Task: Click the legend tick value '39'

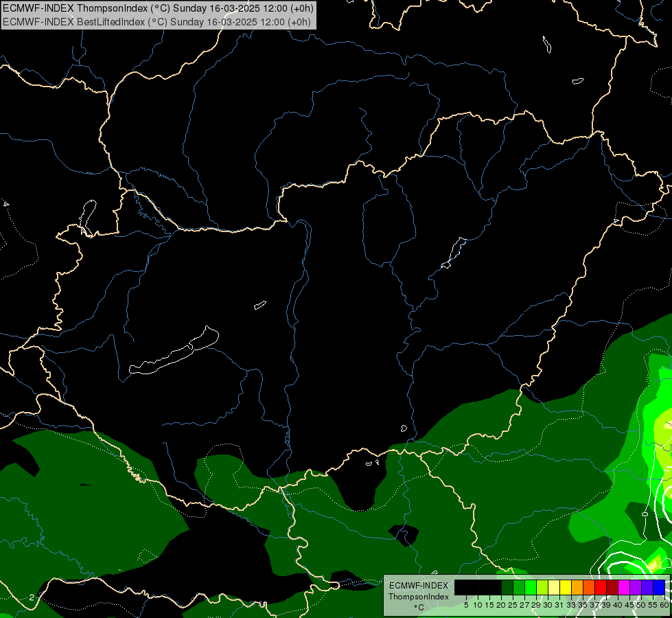Action: (x=606, y=605)
